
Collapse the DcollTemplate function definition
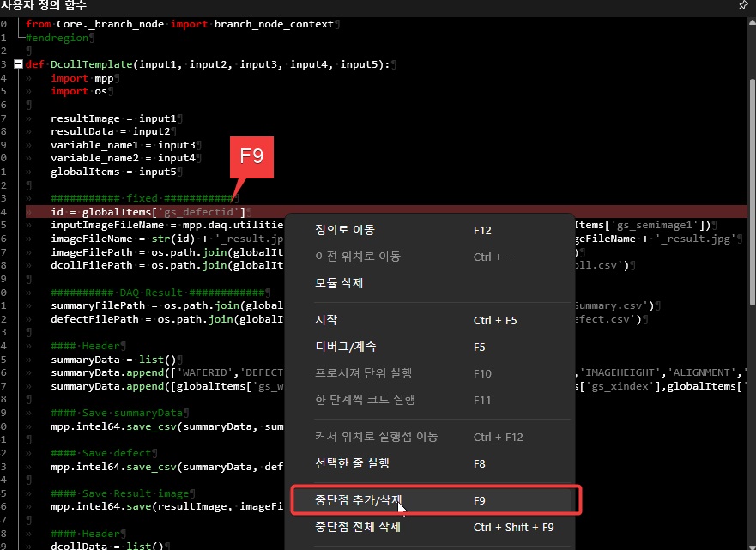pyautogui.click(x=18, y=64)
